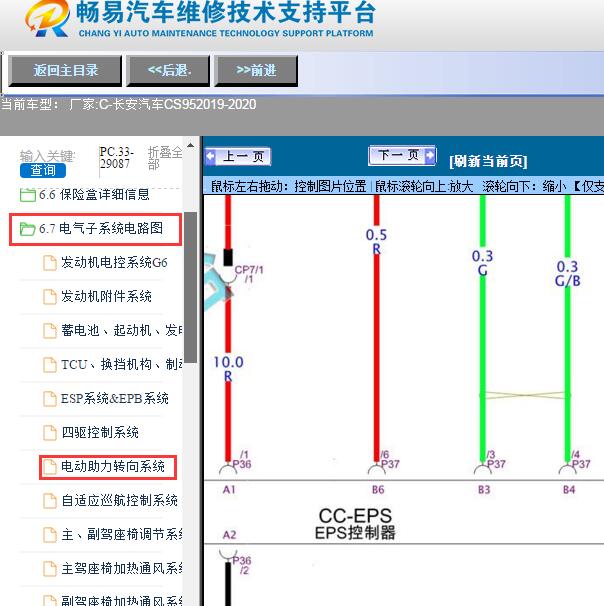
Task: Click the 0.5 R wire label
Action: [x=376, y=242]
